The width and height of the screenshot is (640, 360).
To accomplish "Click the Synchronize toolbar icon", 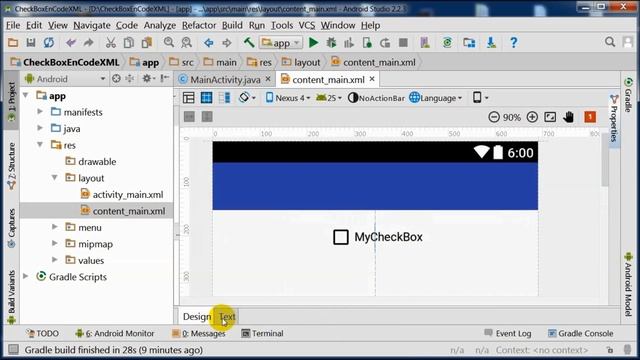I will click(49, 42).
